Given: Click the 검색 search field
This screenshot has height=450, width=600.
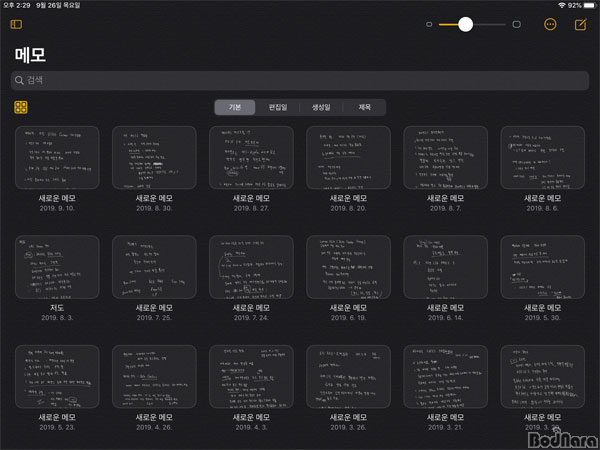Looking at the screenshot, I should (300, 80).
